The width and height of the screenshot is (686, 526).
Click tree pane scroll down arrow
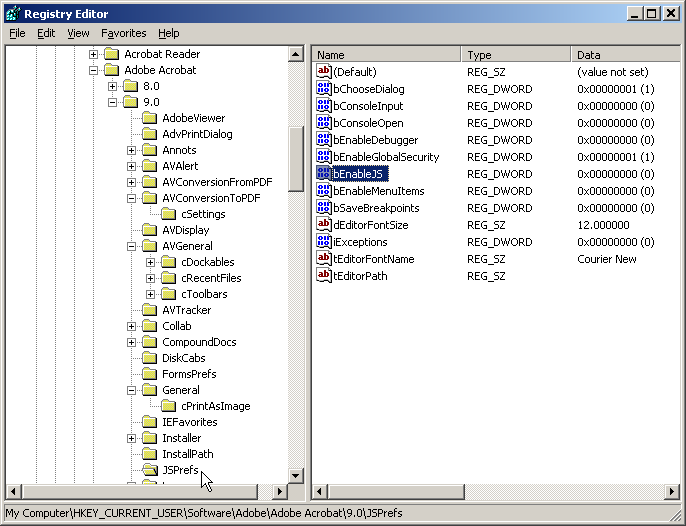tap(296, 476)
